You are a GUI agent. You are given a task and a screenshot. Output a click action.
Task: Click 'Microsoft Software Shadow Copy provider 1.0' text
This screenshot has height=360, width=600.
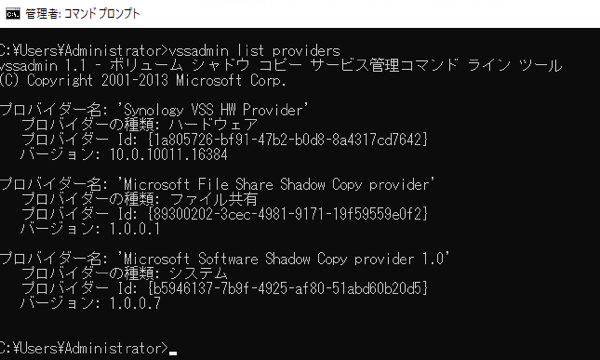coord(284,259)
